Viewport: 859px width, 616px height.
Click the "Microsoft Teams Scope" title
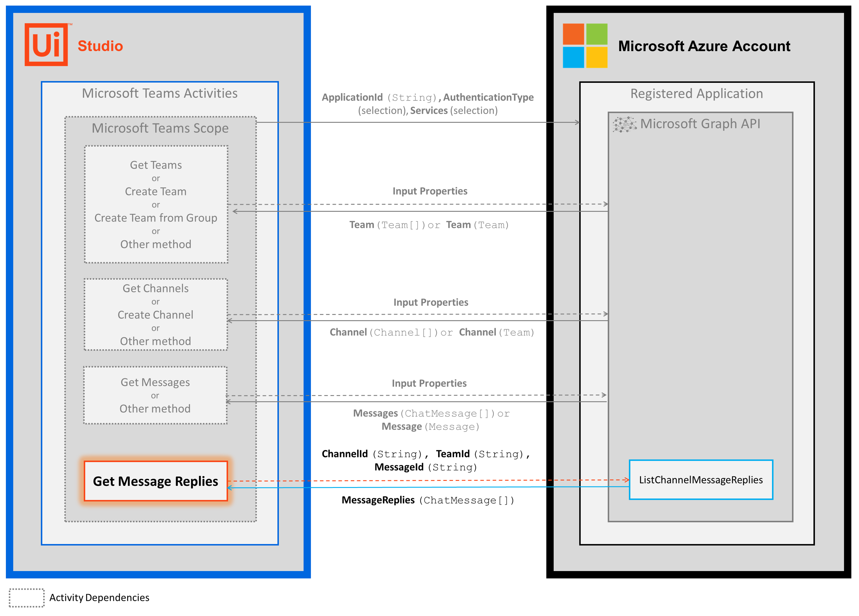coord(160,128)
